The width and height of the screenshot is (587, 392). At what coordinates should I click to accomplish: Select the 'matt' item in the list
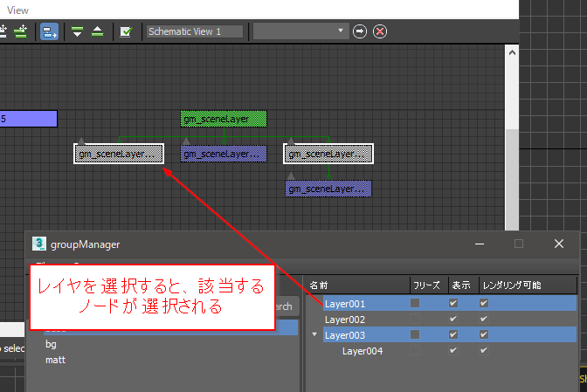56,360
